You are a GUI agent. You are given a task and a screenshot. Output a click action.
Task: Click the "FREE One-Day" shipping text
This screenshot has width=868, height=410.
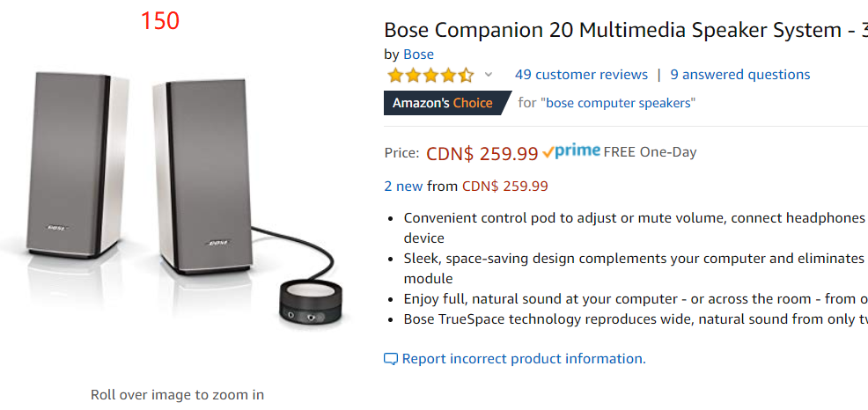(x=650, y=152)
